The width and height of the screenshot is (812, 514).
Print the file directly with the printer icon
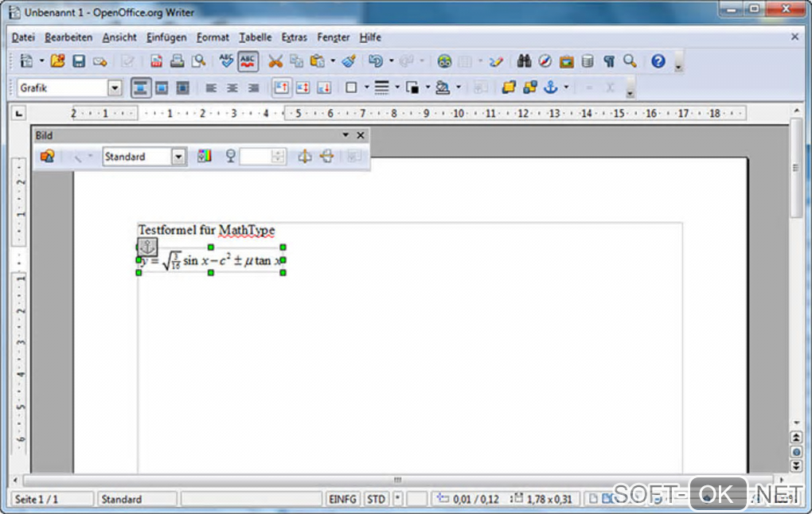(x=177, y=61)
